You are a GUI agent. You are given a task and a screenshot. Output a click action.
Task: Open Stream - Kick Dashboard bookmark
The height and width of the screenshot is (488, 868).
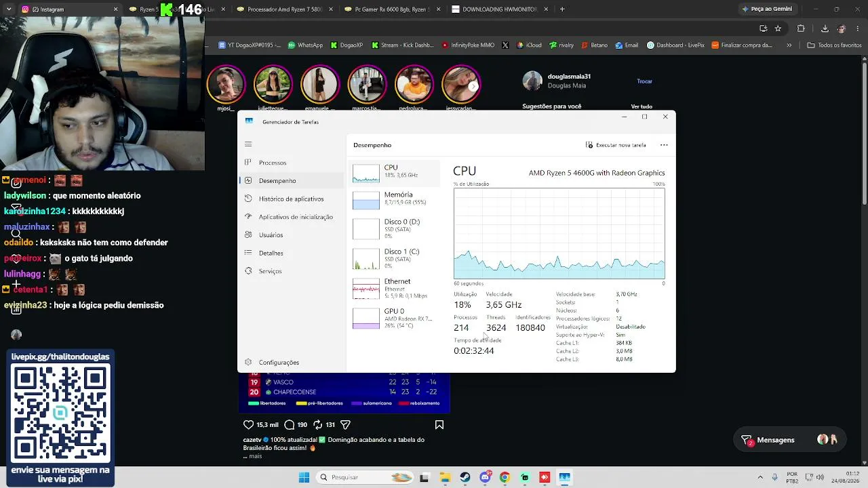[403, 45]
